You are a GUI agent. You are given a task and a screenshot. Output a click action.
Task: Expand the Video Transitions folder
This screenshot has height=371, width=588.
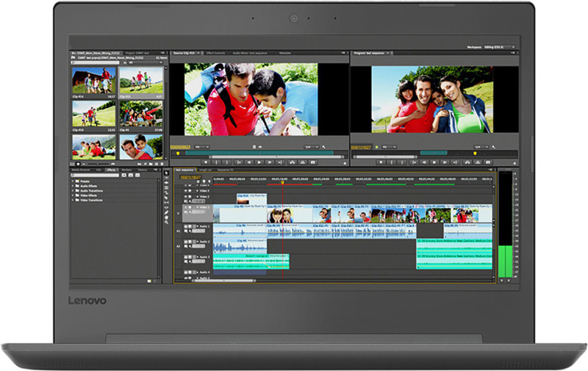73,199
